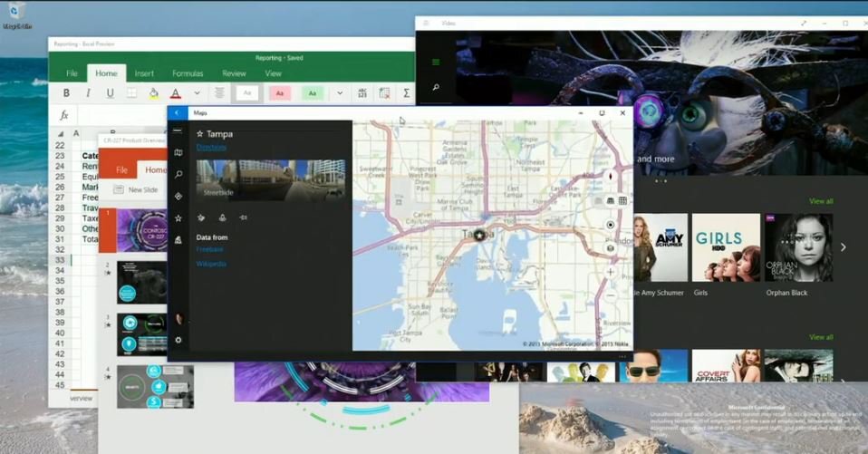The height and width of the screenshot is (454, 868).
Task: Apply italic formatting in Excel ribbon
Action: pyautogui.click(x=88, y=93)
